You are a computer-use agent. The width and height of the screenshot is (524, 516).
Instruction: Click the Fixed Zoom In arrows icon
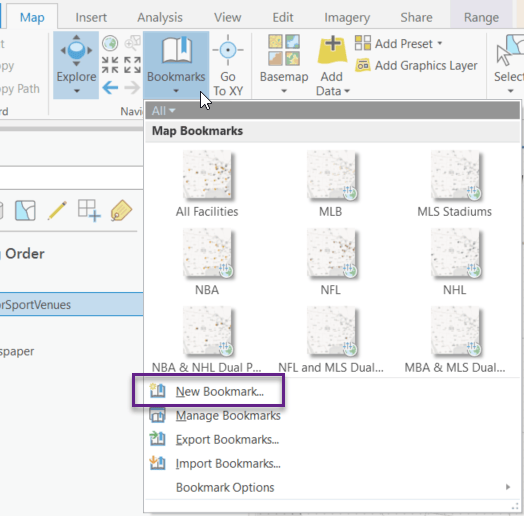(110, 65)
